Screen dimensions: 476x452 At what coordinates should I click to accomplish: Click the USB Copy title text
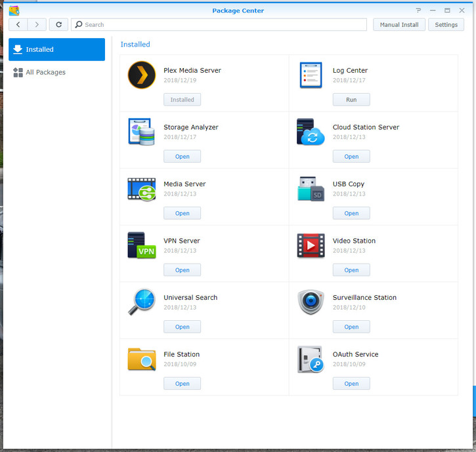pyautogui.click(x=349, y=184)
